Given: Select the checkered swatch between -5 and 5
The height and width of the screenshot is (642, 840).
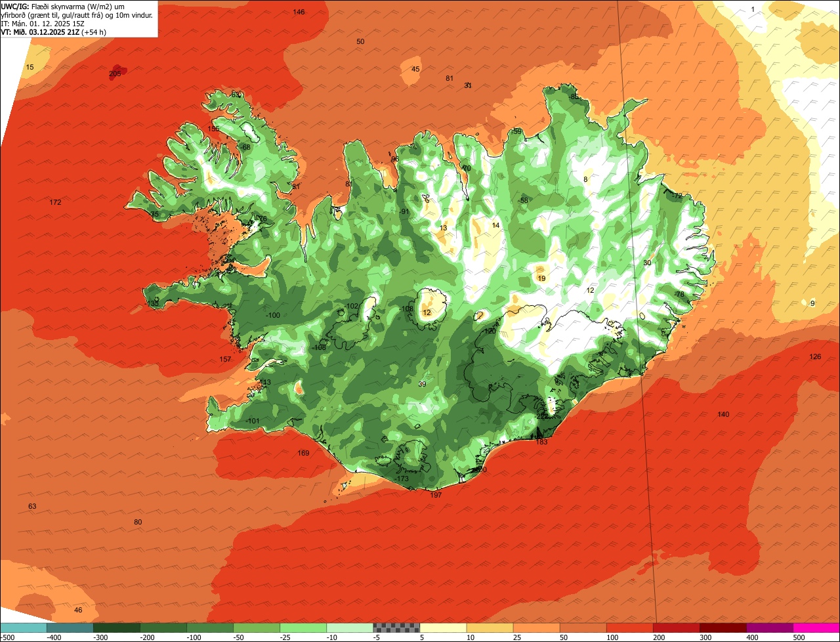Looking at the screenshot, I should [396, 628].
